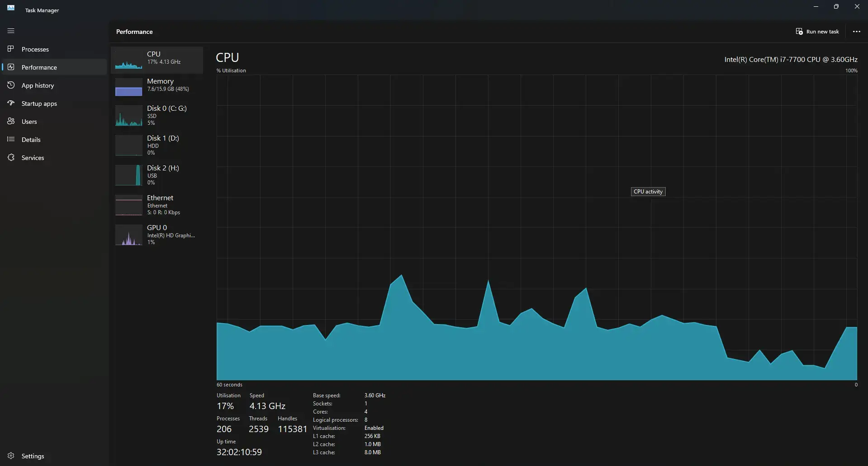This screenshot has height=466, width=868.
Task: Select Disk 1 (D:) HDD entry
Action: coord(157,145)
